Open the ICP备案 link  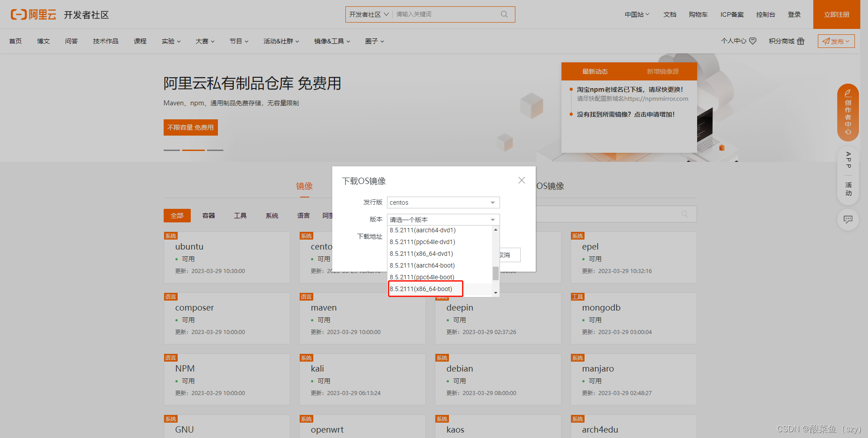tap(732, 14)
